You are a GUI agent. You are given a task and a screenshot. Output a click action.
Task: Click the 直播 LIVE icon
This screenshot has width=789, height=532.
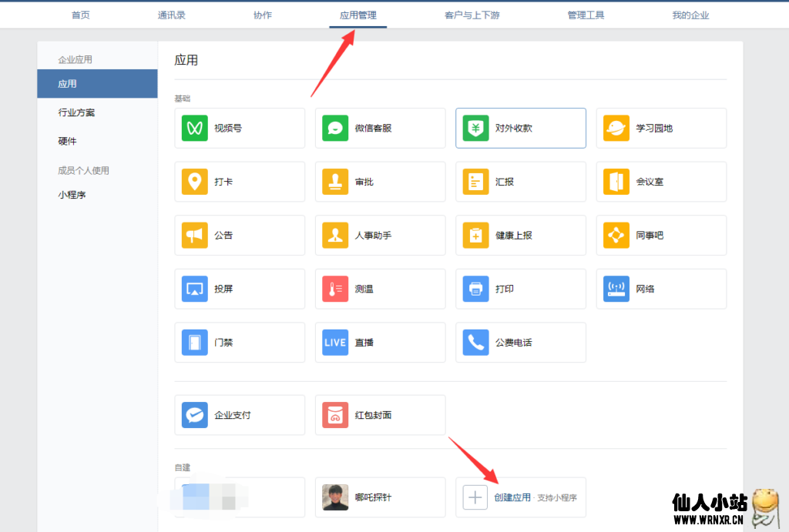click(335, 342)
